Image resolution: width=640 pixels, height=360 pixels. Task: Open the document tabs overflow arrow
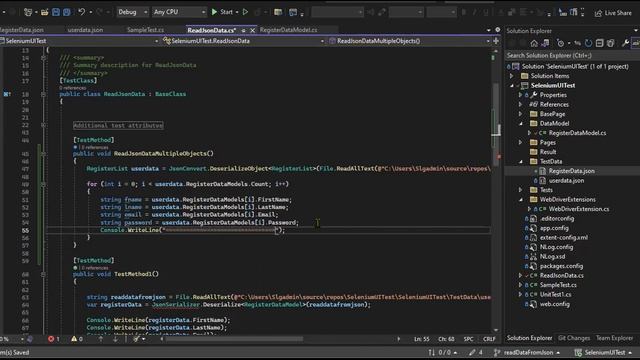(489, 30)
